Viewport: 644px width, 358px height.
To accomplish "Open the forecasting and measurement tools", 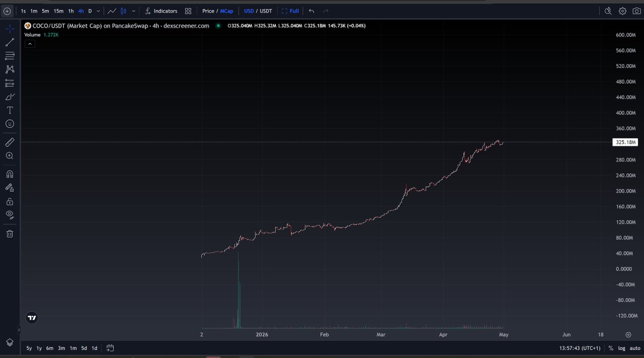I will pyautogui.click(x=10, y=83).
